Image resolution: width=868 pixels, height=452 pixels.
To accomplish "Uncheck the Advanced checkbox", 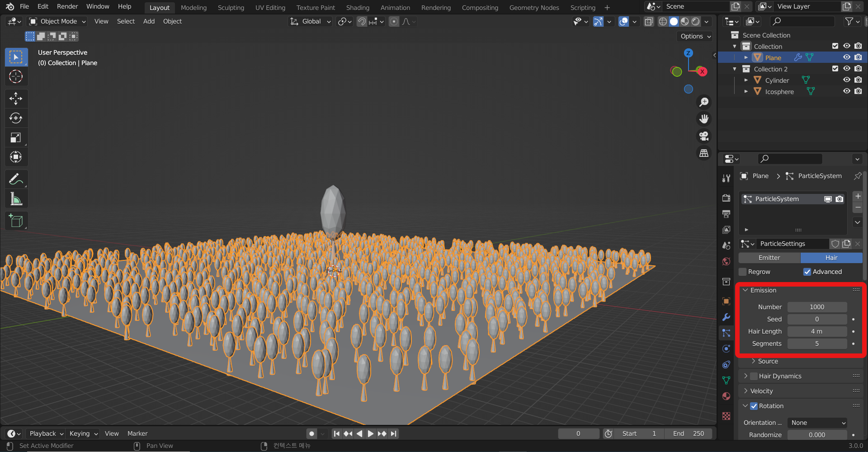I will (807, 272).
